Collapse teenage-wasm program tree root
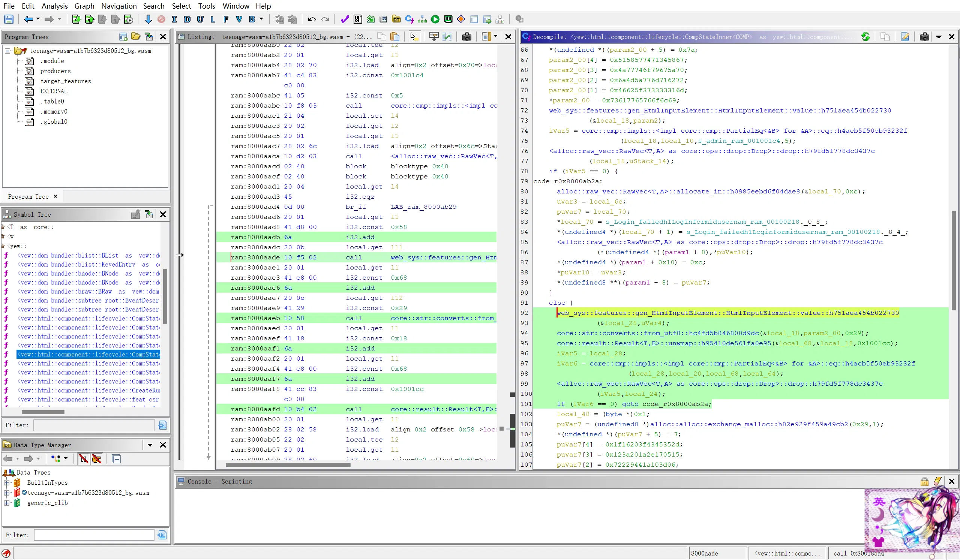960x560 pixels. coord(7,51)
